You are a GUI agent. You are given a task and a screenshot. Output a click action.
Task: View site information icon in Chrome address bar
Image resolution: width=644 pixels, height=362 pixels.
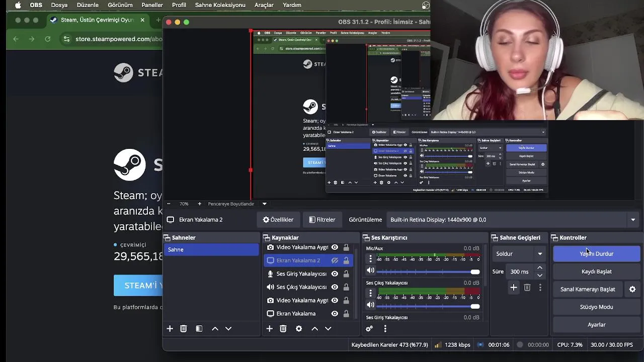click(66, 39)
